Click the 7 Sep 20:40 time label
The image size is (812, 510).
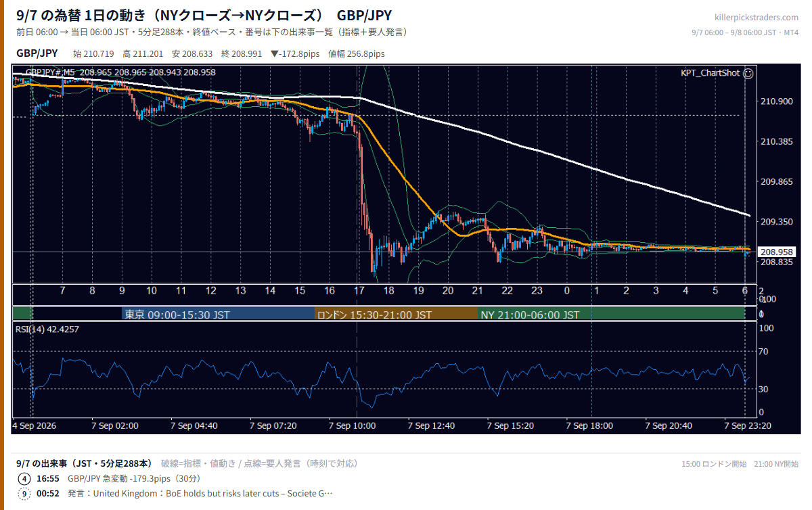pos(669,425)
